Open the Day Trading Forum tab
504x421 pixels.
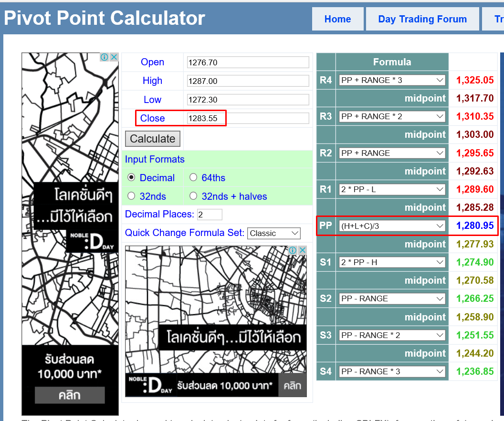coord(422,19)
